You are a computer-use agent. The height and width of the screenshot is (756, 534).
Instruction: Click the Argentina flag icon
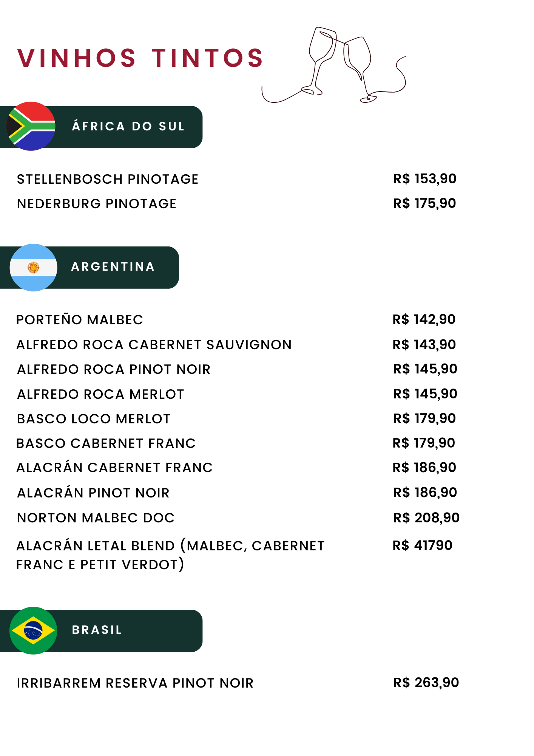pyautogui.click(x=33, y=268)
